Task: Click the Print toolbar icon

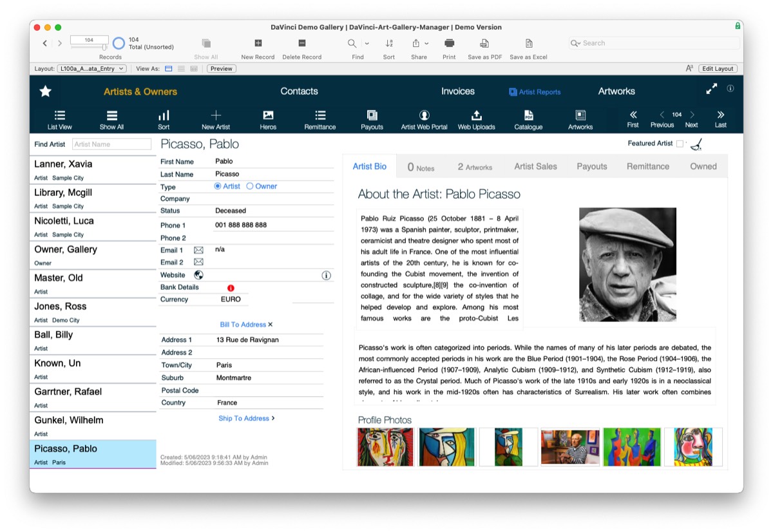Action: point(449,43)
